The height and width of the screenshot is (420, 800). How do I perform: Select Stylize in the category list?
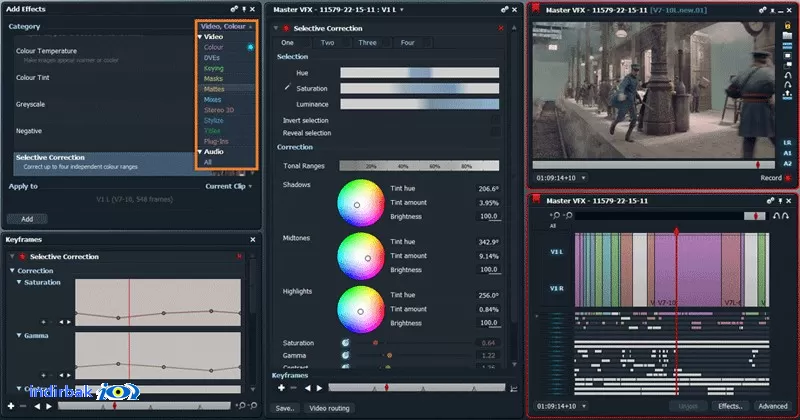[x=214, y=120]
